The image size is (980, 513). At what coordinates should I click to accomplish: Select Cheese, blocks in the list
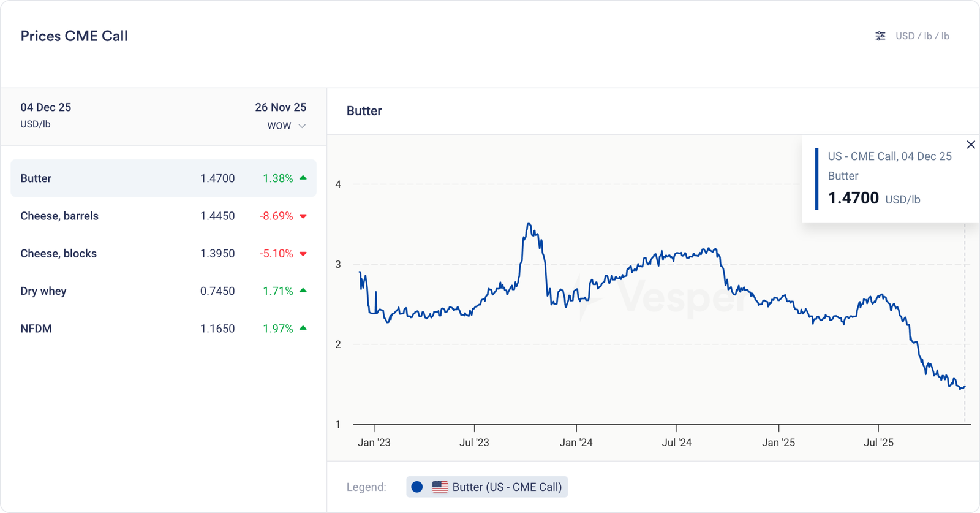(163, 254)
